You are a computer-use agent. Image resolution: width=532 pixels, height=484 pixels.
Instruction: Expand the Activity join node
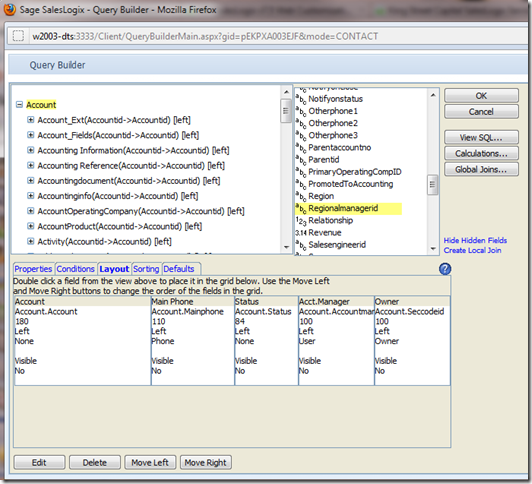coord(31,241)
